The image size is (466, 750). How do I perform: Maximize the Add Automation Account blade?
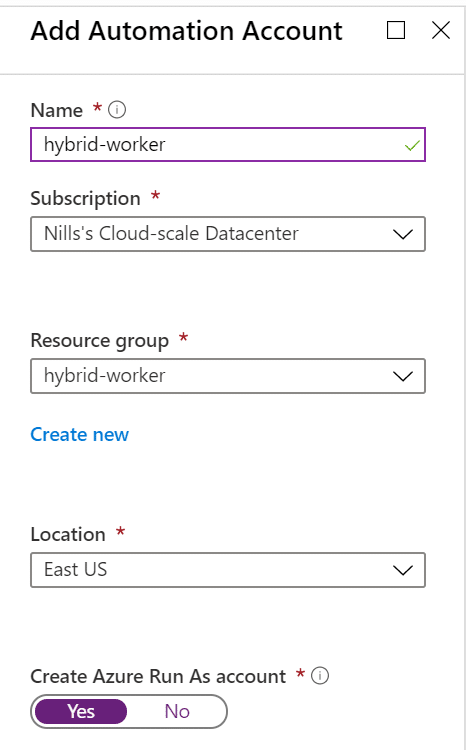coord(396,30)
